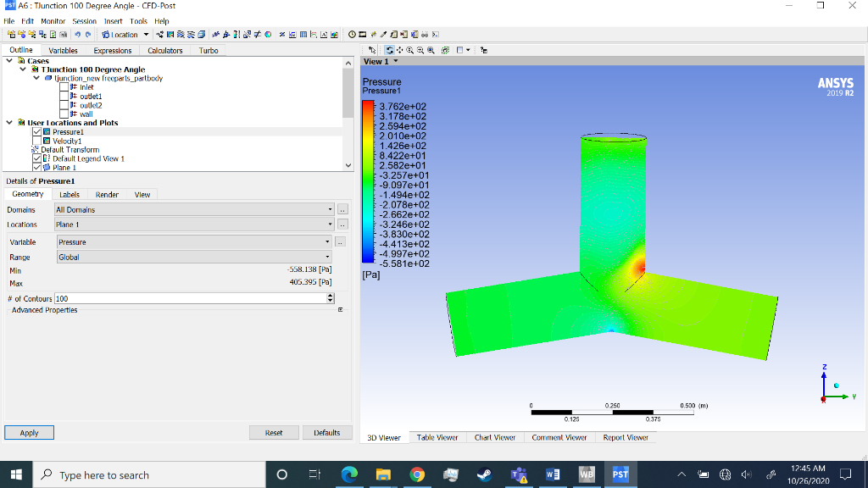
Task: Click the viewport layout icon
Action: click(459, 50)
